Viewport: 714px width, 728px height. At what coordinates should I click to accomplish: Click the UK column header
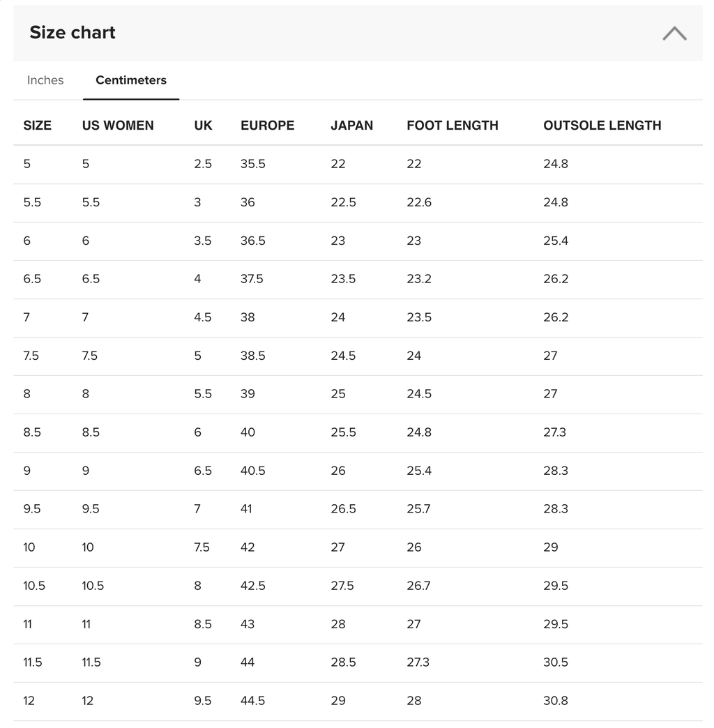click(x=204, y=126)
